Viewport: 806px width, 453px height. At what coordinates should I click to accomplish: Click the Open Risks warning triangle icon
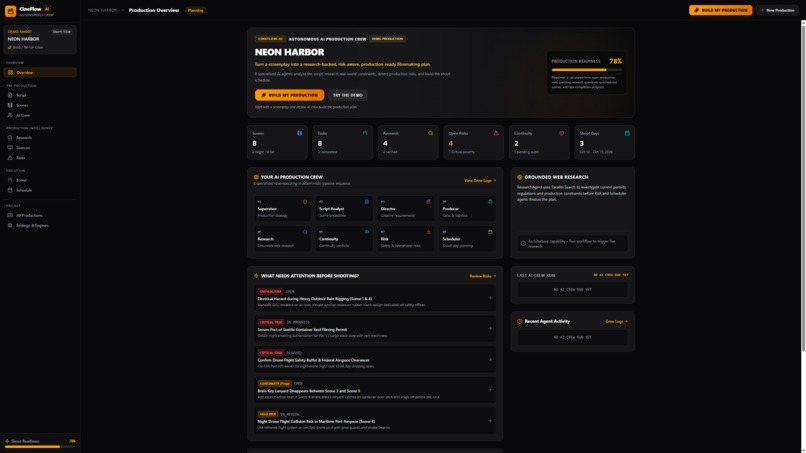pyautogui.click(x=496, y=133)
